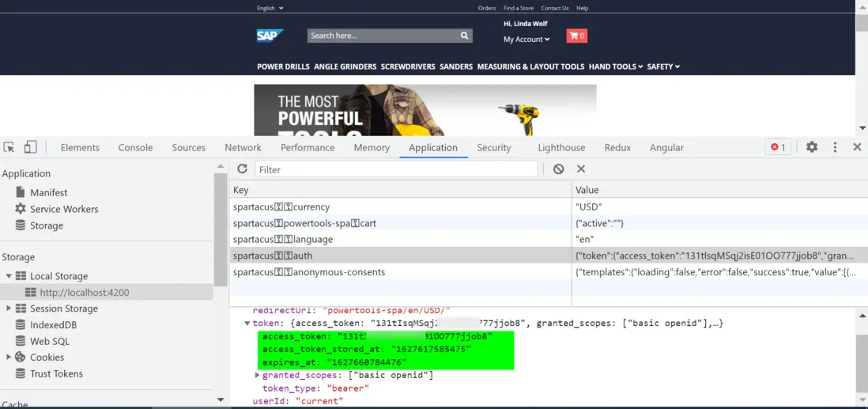Switch to the Console tab
Screen dimensions: 868x409
(x=136, y=147)
